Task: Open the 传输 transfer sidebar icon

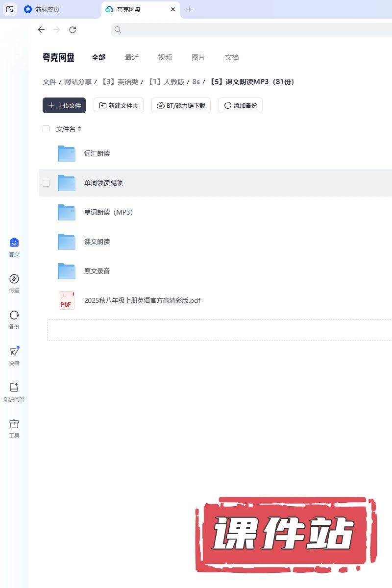Action: pos(14,279)
